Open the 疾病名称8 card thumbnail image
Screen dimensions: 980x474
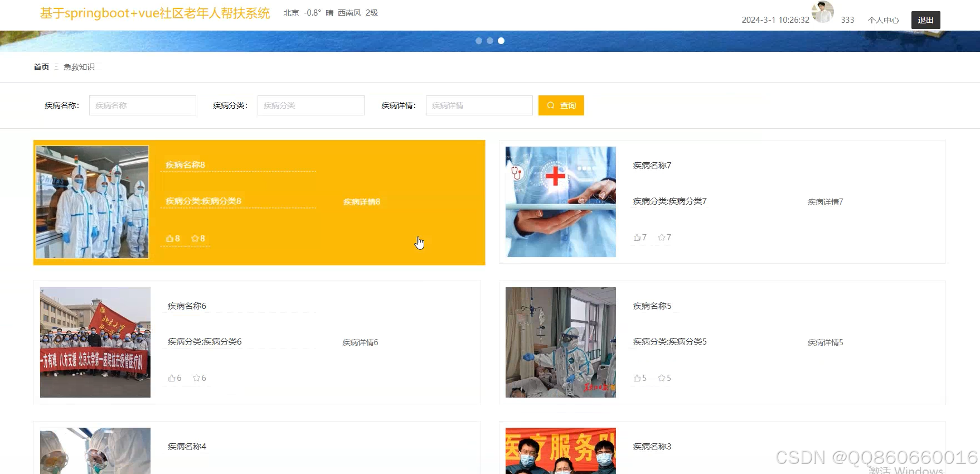pyautogui.click(x=93, y=202)
